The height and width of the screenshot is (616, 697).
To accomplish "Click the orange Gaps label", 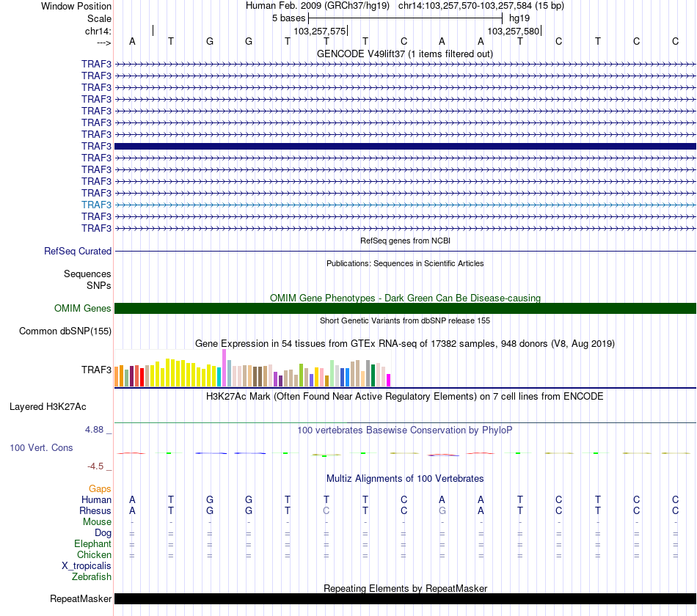I will (100, 489).
